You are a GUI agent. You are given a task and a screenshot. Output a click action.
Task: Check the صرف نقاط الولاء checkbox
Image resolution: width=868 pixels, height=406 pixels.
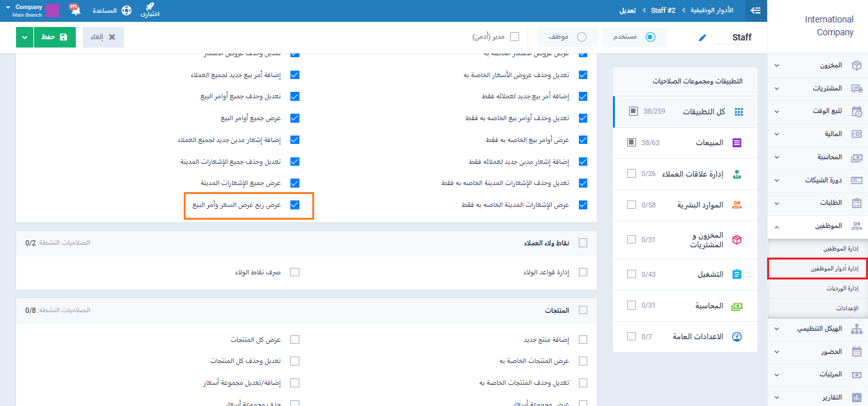click(295, 272)
